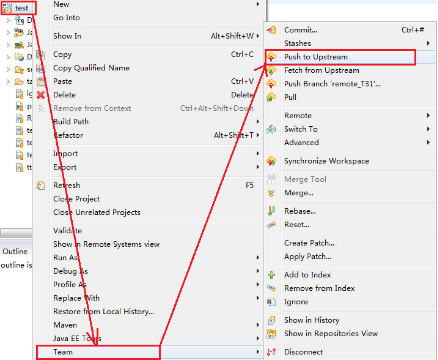
Task: Click the Show in Repositories View icon
Action: coord(272,334)
